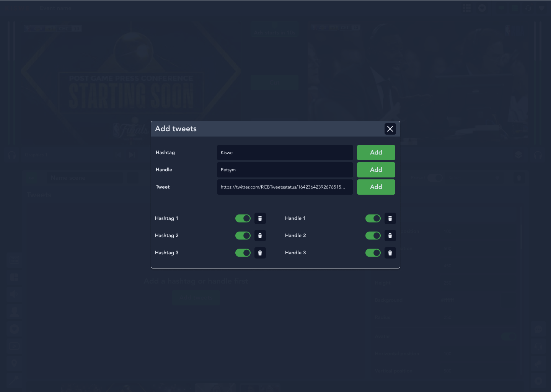The height and width of the screenshot is (392, 551).
Task: Click the dimmed trash icon in properties panel
Action: click(x=519, y=178)
